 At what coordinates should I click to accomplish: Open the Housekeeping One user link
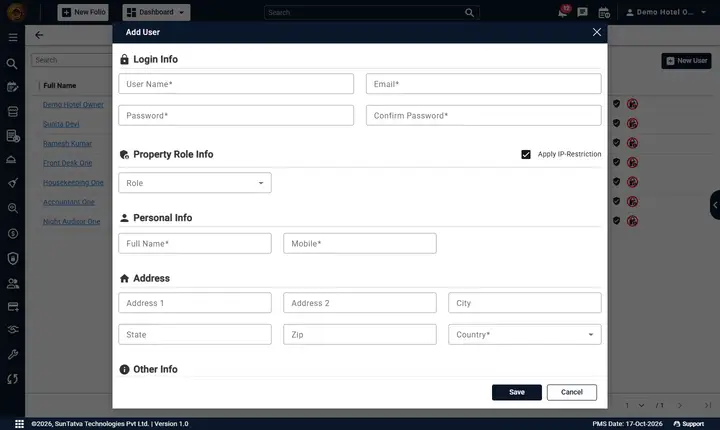pos(73,183)
